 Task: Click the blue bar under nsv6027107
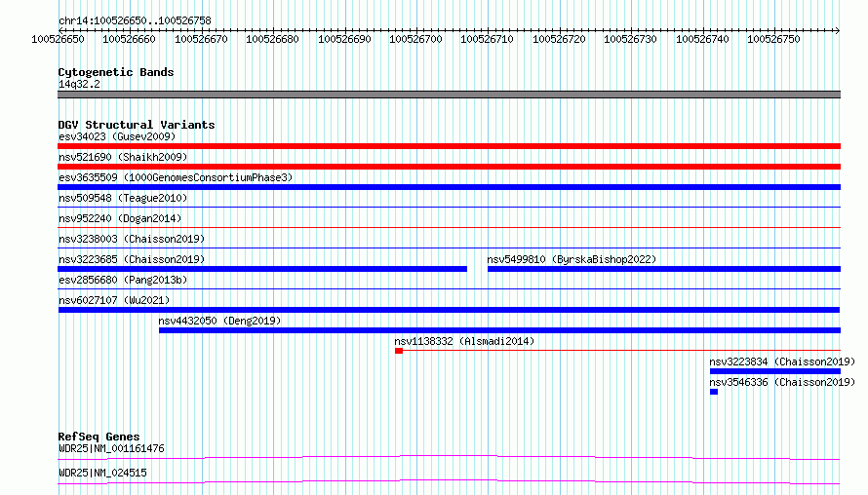(x=449, y=310)
